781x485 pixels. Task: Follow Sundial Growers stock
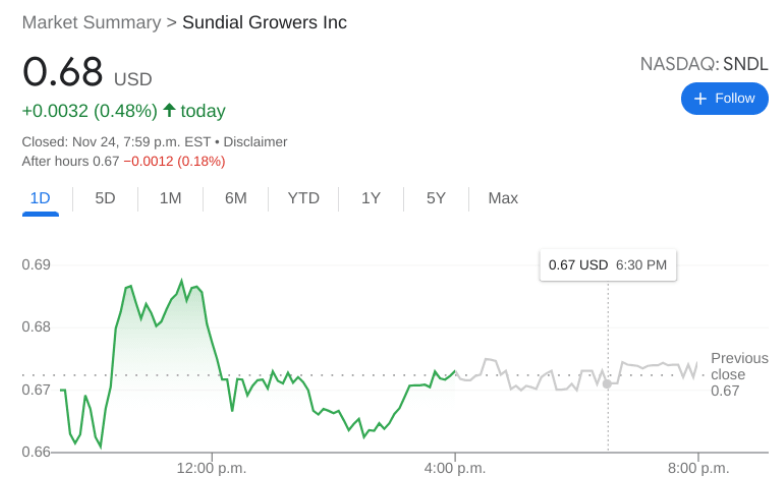tap(725, 98)
